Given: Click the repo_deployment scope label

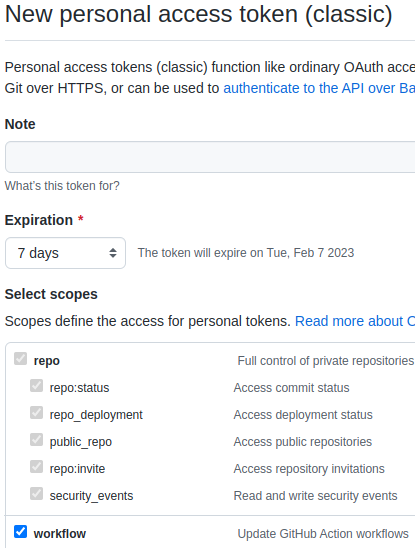Looking at the screenshot, I should [96, 415].
